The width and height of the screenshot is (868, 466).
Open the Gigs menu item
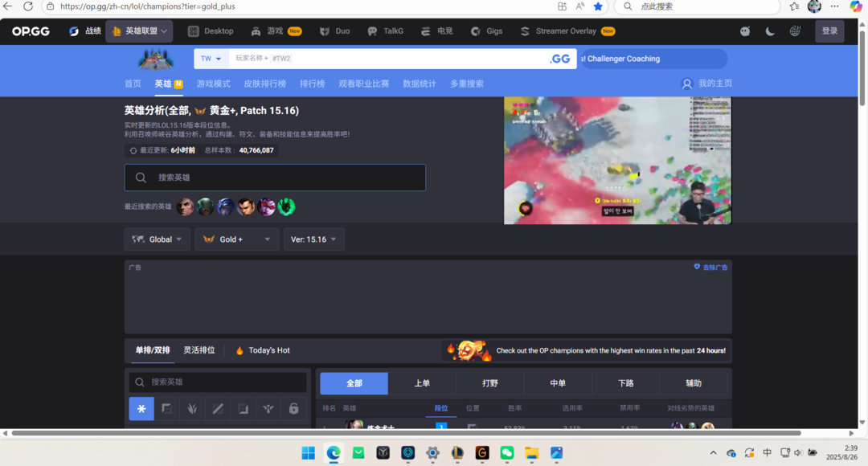[486, 31]
